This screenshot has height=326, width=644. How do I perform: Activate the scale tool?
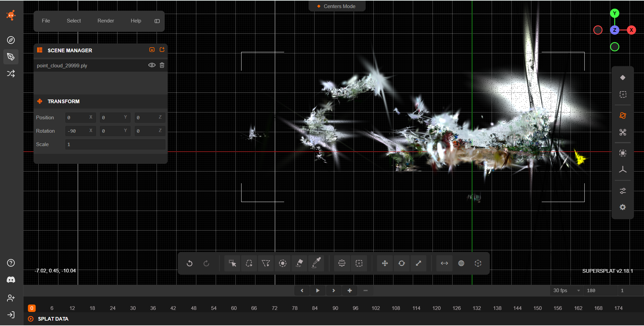(x=418, y=263)
